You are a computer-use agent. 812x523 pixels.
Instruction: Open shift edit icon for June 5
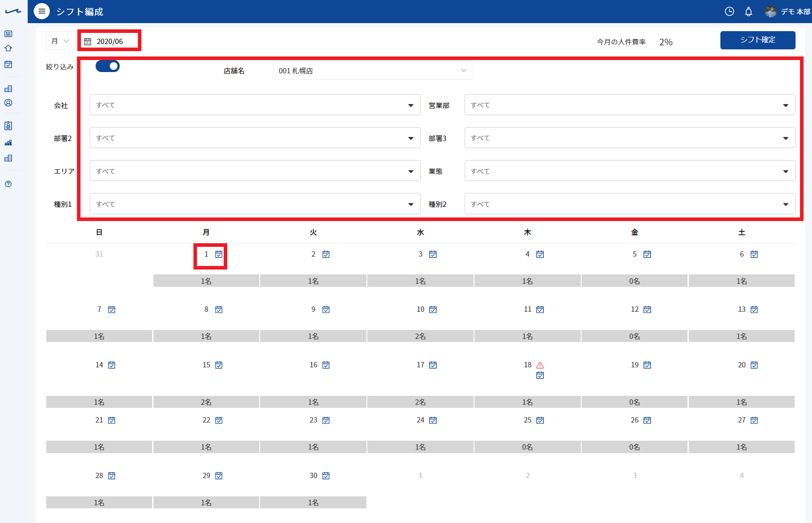point(647,254)
